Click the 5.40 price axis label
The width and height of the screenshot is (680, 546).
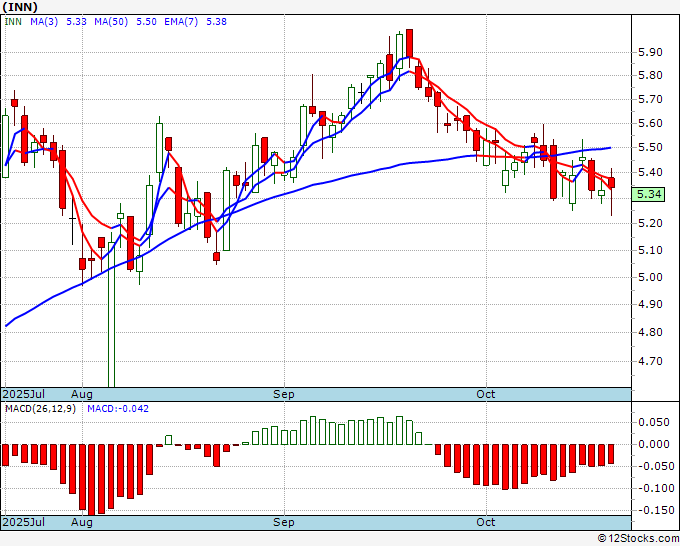pos(650,172)
